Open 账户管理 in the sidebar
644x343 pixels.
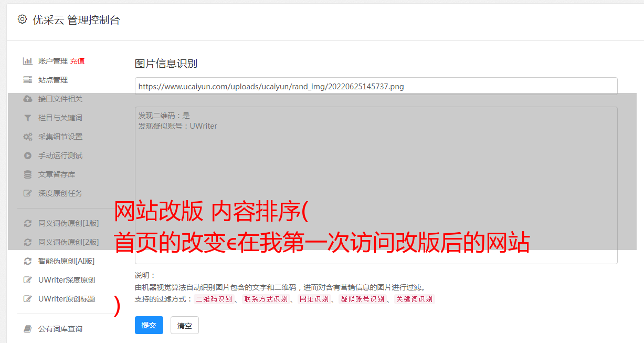pos(53,61)
